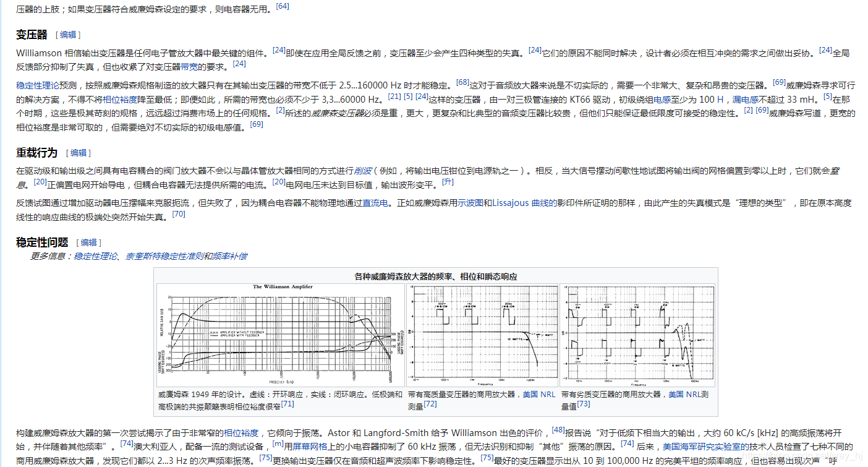Screen dimensions: 868x467
Task: Click the title 各种威廉姆森放大器的频率、相位和瞬态响应
Action: [436, 276]
